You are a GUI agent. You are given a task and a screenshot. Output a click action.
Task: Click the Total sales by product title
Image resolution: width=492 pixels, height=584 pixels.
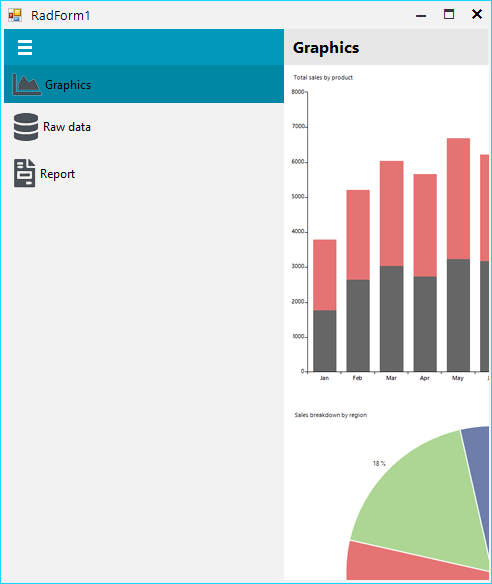click(x=323, y=77)
